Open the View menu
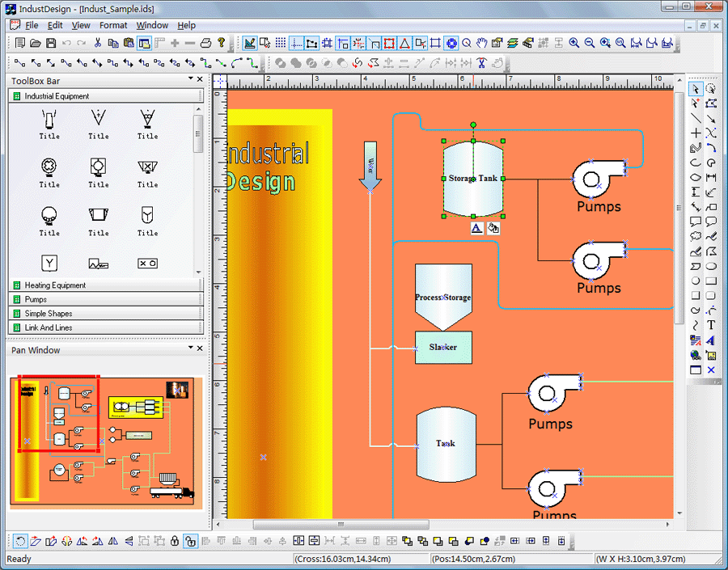728x570 pixels. [81, 25]
